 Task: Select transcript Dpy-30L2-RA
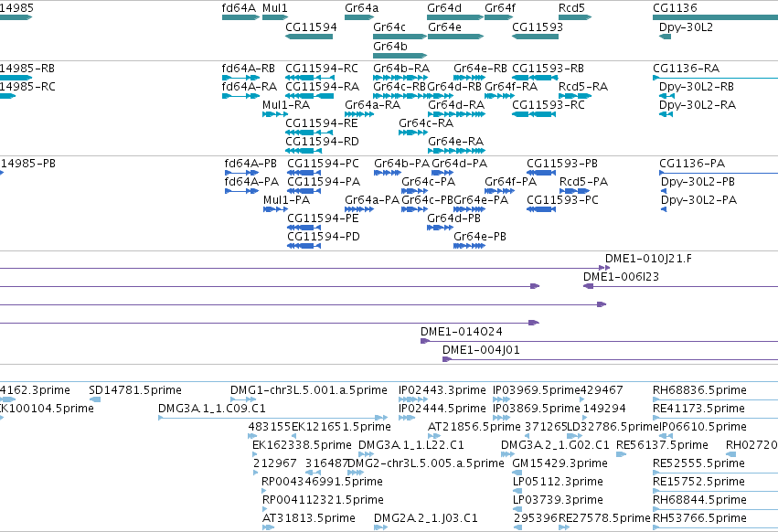pos(666,114)
